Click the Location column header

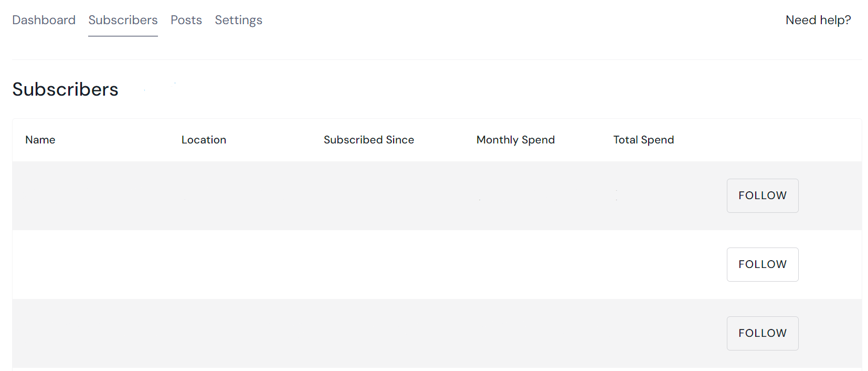click(204, 140)
